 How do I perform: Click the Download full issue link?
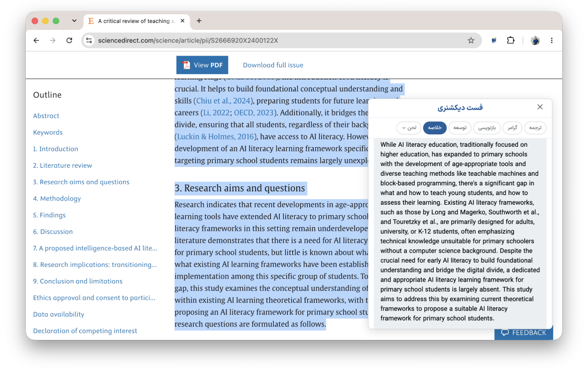pyautogui.click(x=273, y=65)
